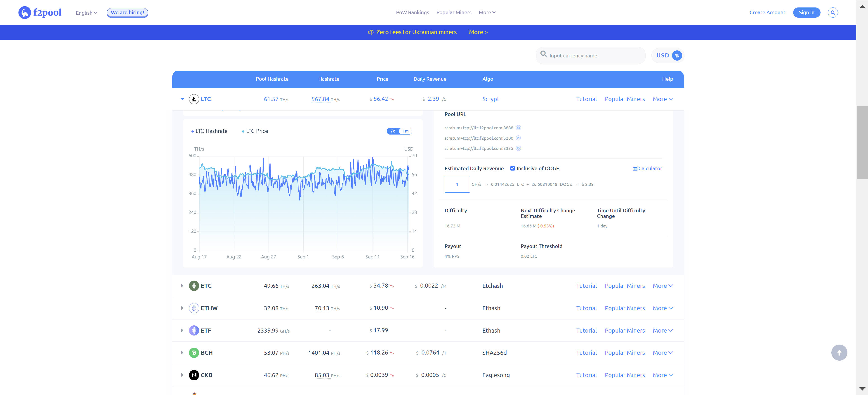Click ETC price trend arrow
Screen dimensions: 868x395
click(x=392, y=286)
